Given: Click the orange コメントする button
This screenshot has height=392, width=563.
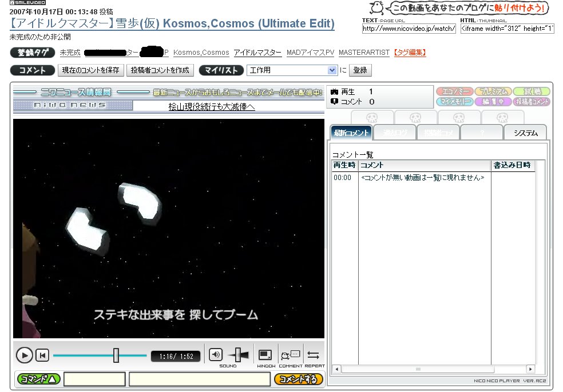Looking at the screenshot, I should click(x=298, y=379).
